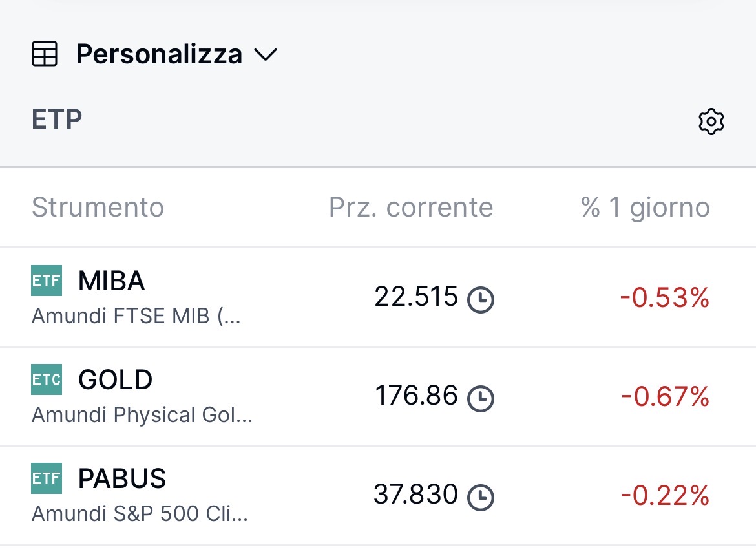Expand the Personalizza dropdown chevron
This screenshot has width=756, height=554.
(x=266, y=55)
